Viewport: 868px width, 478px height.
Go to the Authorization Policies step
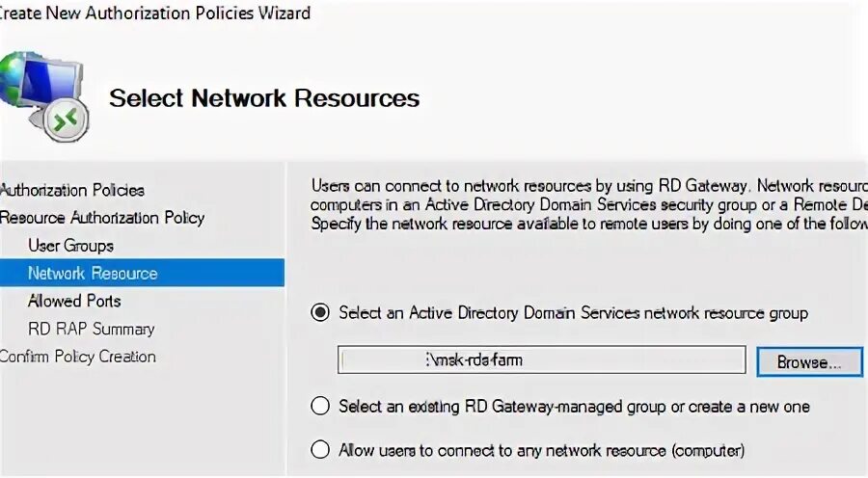tap(72, 191)
